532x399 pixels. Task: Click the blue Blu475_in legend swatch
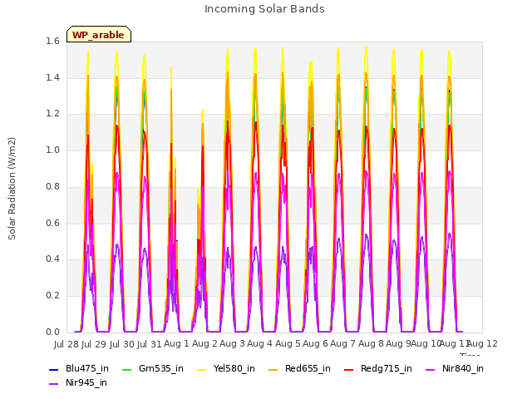(54, 369)
